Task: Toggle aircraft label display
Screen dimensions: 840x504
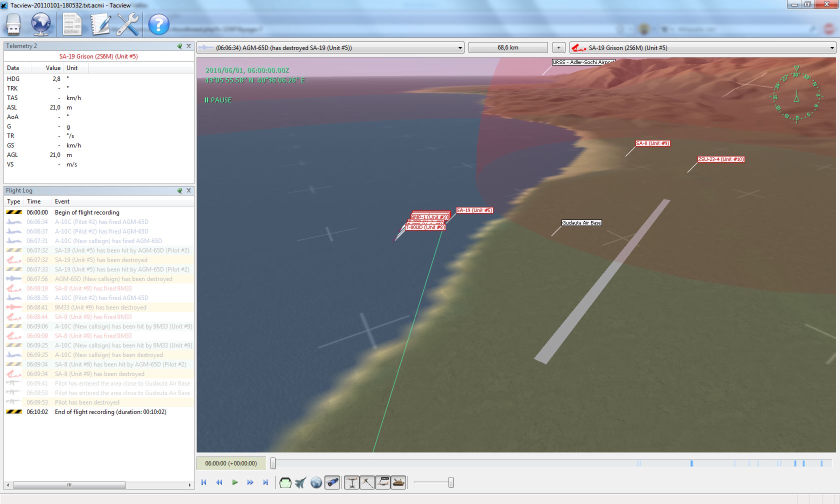Action: tap(382, 482)
